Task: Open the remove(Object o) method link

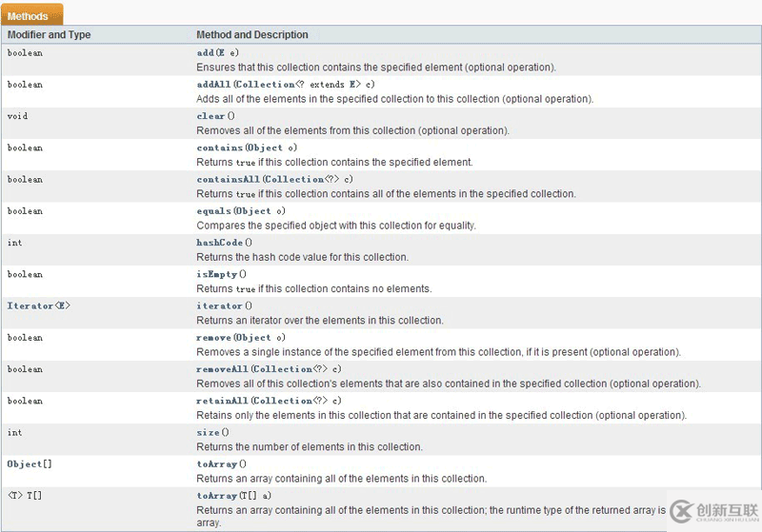Action: click(x=214, y=337)
